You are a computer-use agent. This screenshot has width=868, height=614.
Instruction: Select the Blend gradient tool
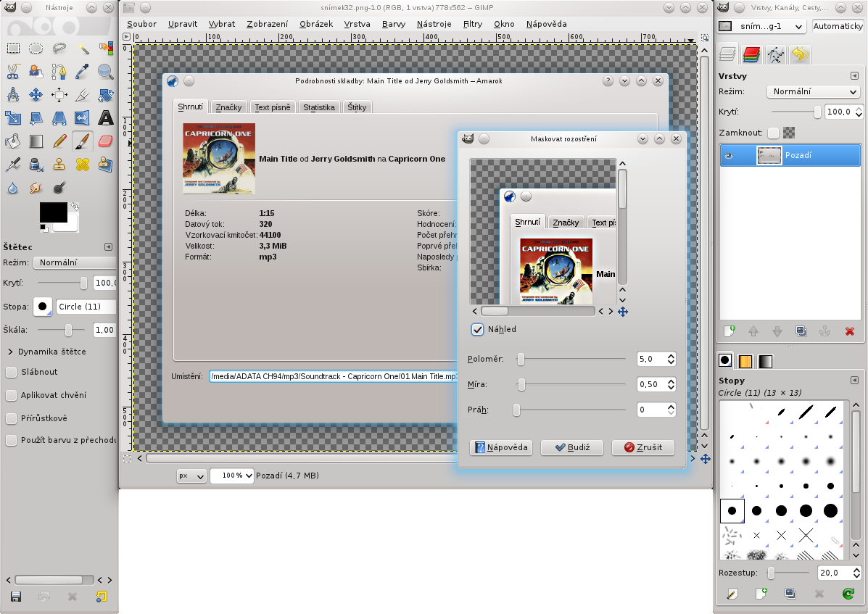[36, 141]
